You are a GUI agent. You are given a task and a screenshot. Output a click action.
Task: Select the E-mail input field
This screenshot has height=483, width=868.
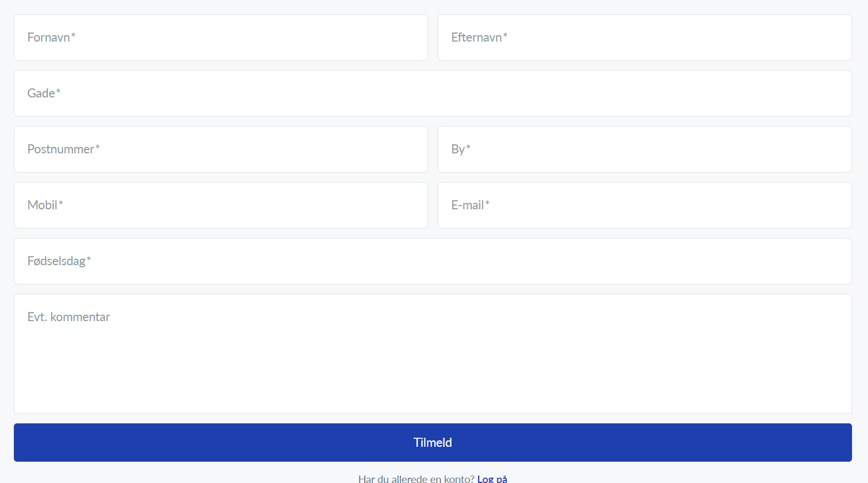pos(644,206)
